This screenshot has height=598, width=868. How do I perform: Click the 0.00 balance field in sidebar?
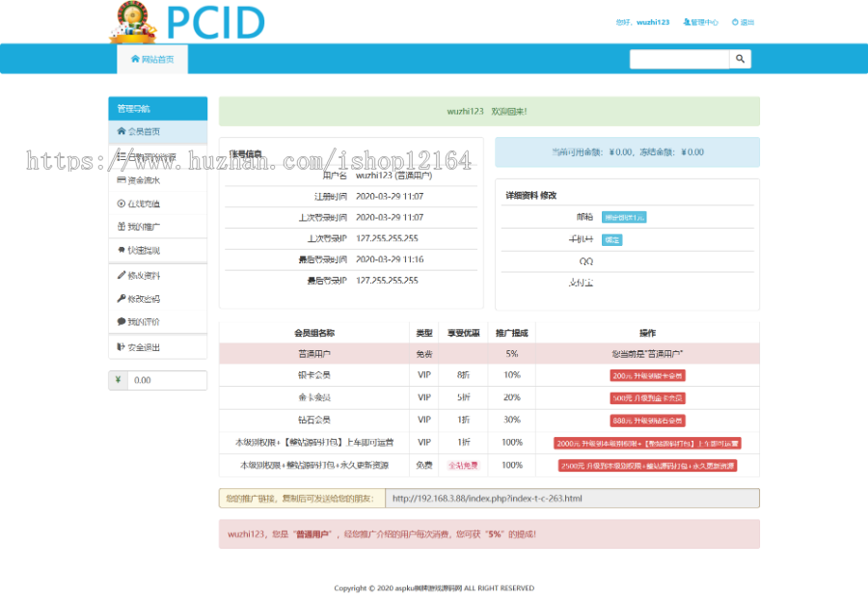click(x=167, y=380)
